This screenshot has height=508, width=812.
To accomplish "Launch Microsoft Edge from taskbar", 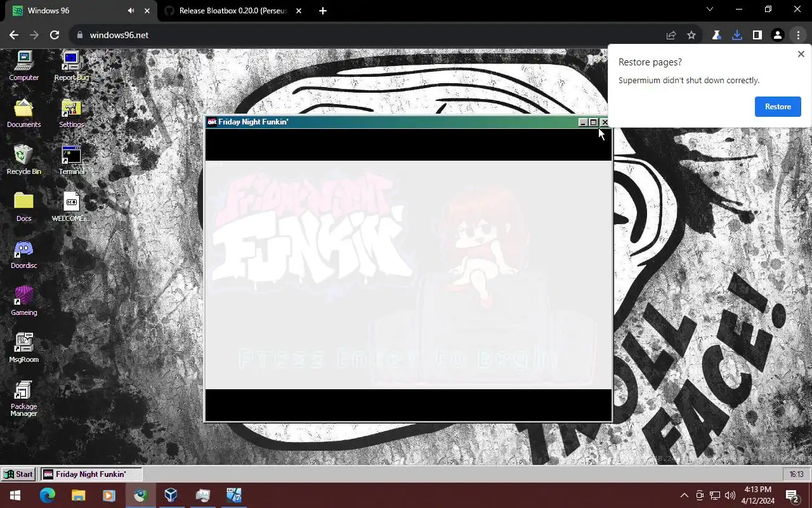I will pyautogui.click(x=48, y=495).
